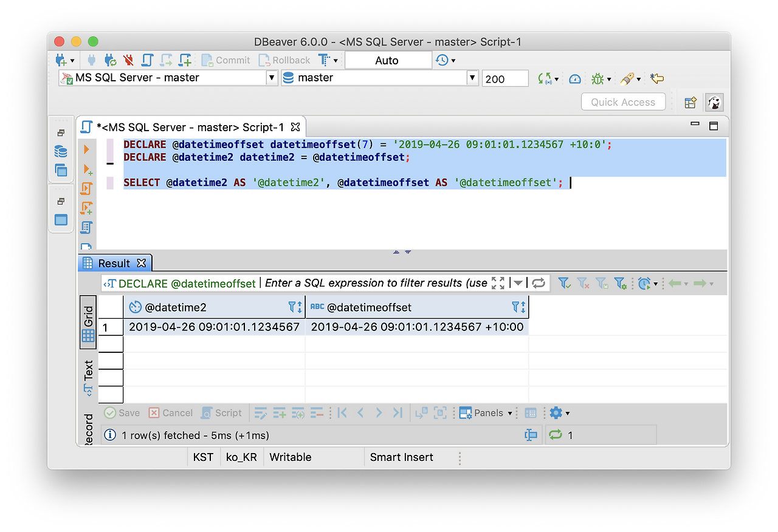778x532 pixels.
Task: Switch to the Script-1 editor tab
Action: pyautogui.click(x=188, y=126)
